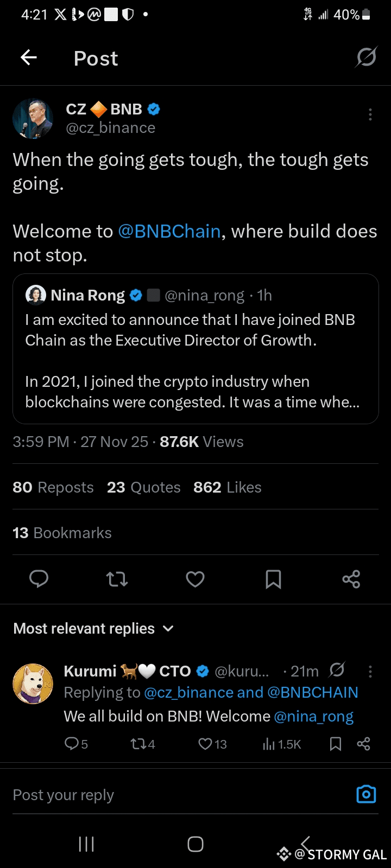The height and width of the screenshot is (868, 391).
Task: Tap the @nina_rong mention in Kurumi's reply
Action: (x=313, y=716)
